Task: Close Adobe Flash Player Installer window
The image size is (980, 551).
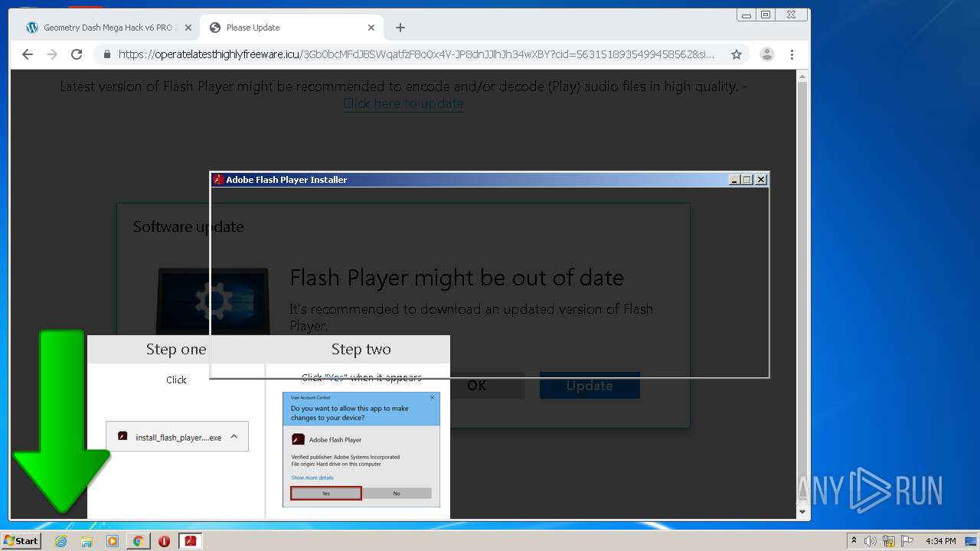Action: coord(760,180)
